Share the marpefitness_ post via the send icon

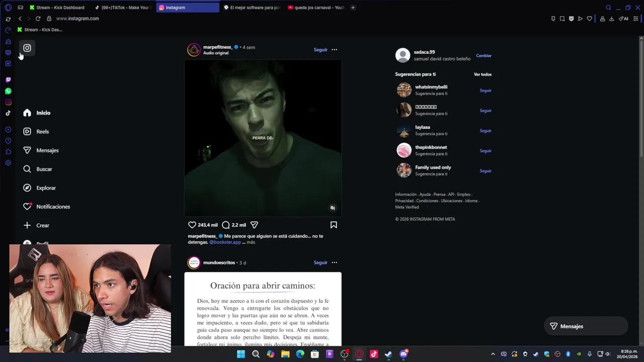tap(254, 225)
